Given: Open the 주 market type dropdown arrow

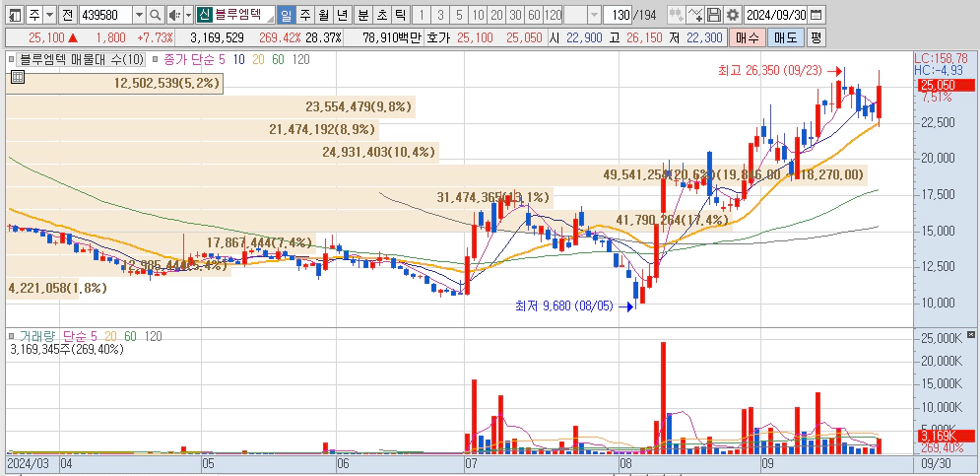Looking at the screenshot, I should [50, 15].
